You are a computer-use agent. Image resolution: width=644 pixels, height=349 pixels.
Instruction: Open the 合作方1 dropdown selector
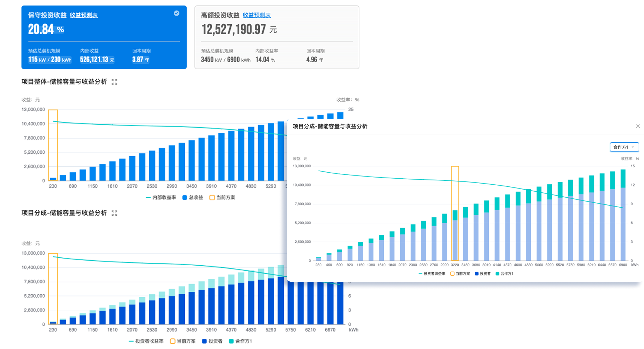(624, 147)
